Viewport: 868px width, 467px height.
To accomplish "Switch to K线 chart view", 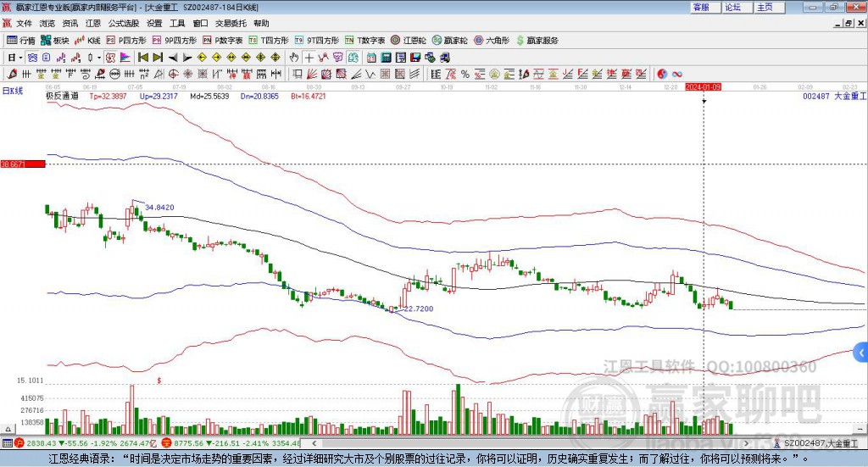I will (88, 40).
